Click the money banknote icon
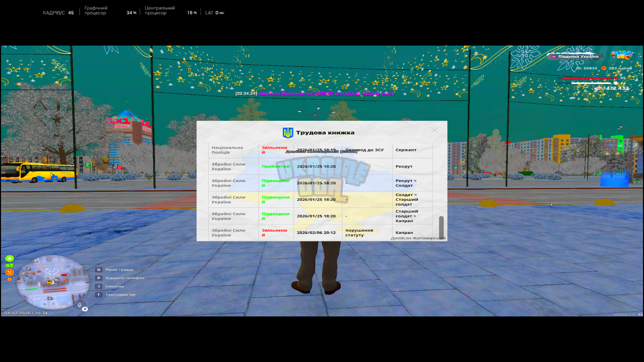This screenshot has width=644, height=362. [599, 88]
